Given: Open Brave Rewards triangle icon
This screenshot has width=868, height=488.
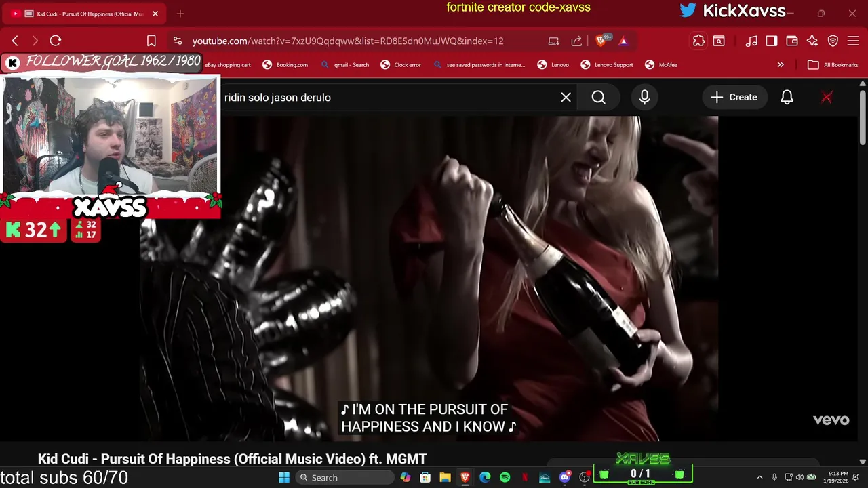Looking at the screenshot, I should 623,41.
